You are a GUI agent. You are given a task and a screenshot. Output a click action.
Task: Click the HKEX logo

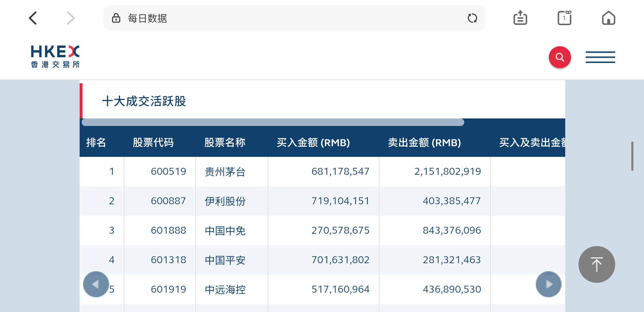click(55, 56)
